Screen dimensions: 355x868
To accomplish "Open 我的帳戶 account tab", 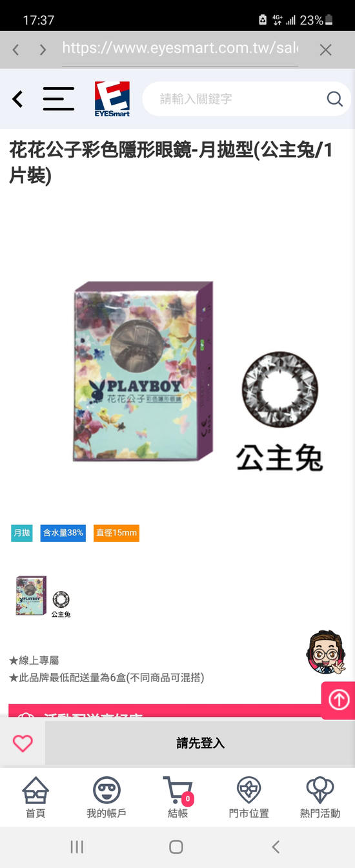I will 107,797.
